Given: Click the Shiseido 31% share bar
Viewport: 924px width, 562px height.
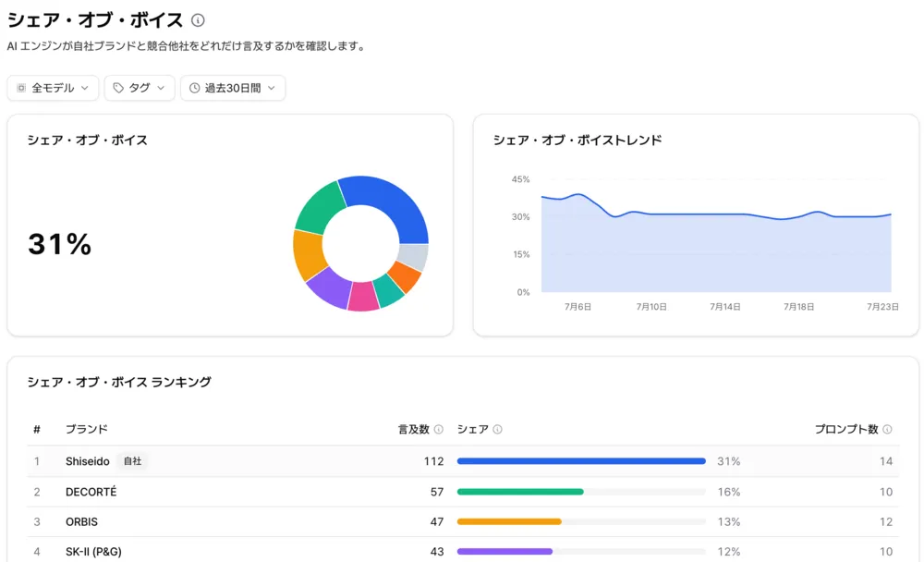Looking at the screenshot, I should (581, 461).
